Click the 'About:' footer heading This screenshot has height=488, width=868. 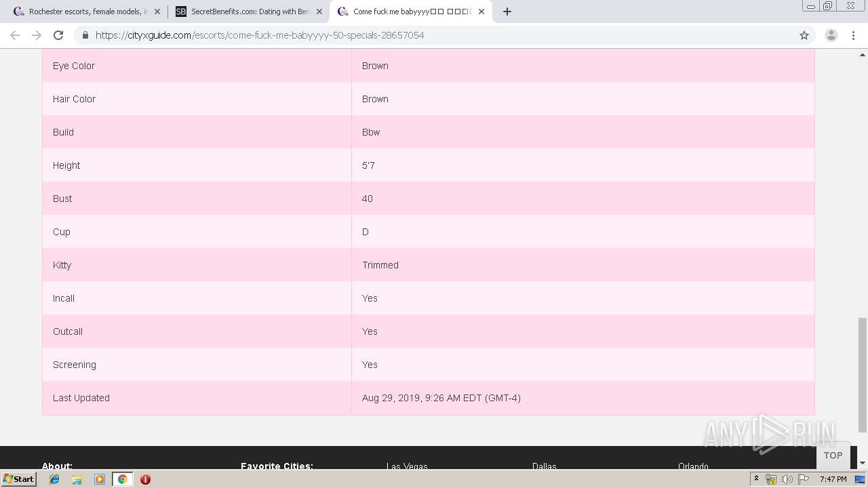(x=57, y=466)
